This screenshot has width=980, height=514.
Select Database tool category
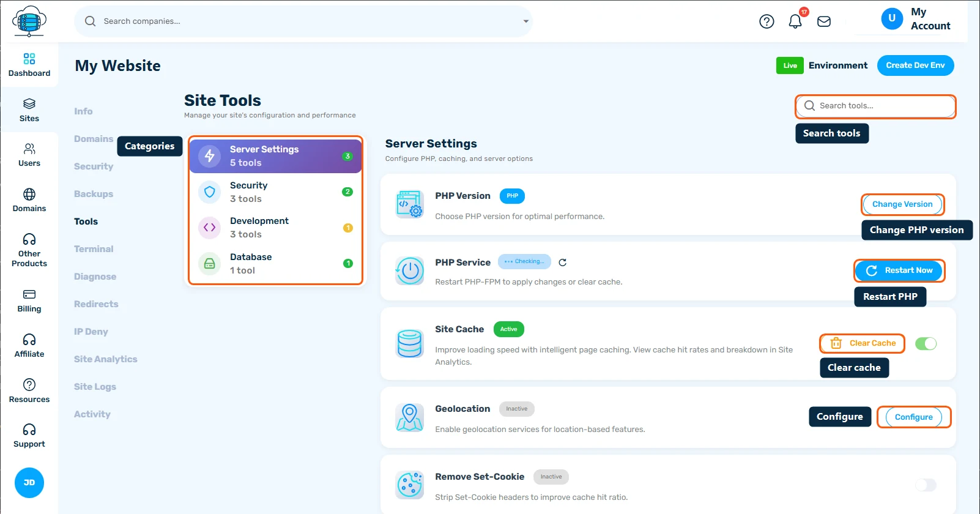pos(275,264)
